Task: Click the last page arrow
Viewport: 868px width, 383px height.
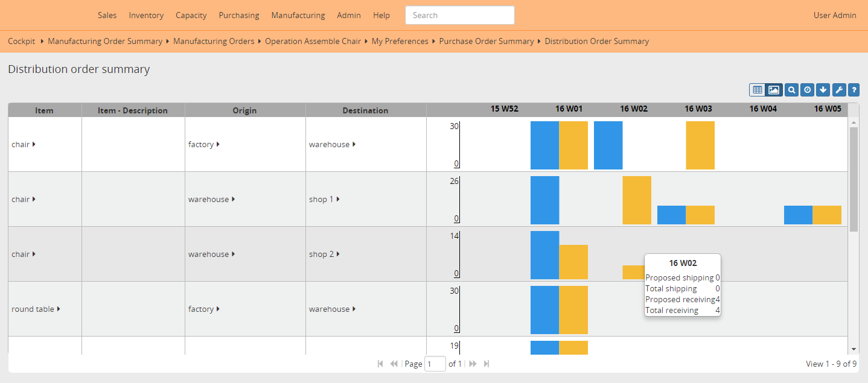Action: (487, 363)
